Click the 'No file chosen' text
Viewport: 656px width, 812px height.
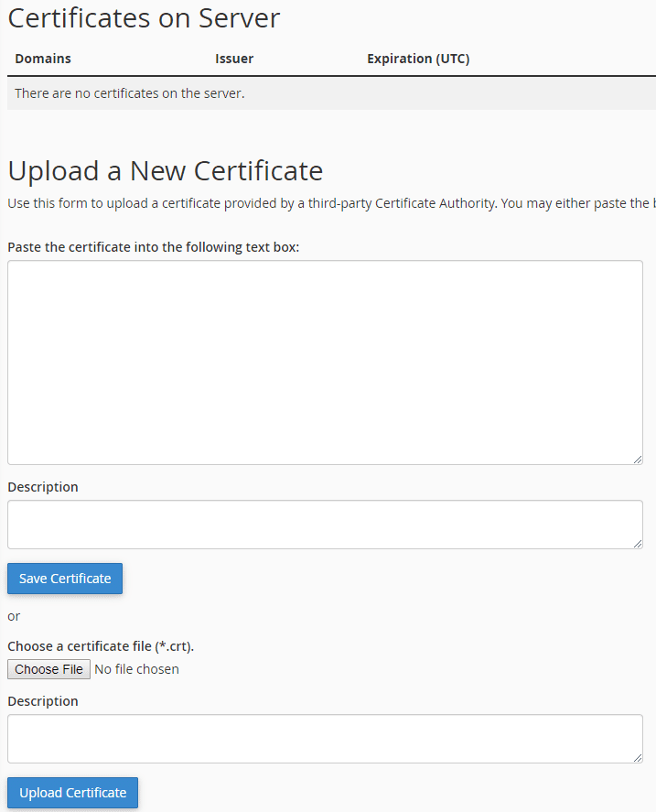(137, 669)
